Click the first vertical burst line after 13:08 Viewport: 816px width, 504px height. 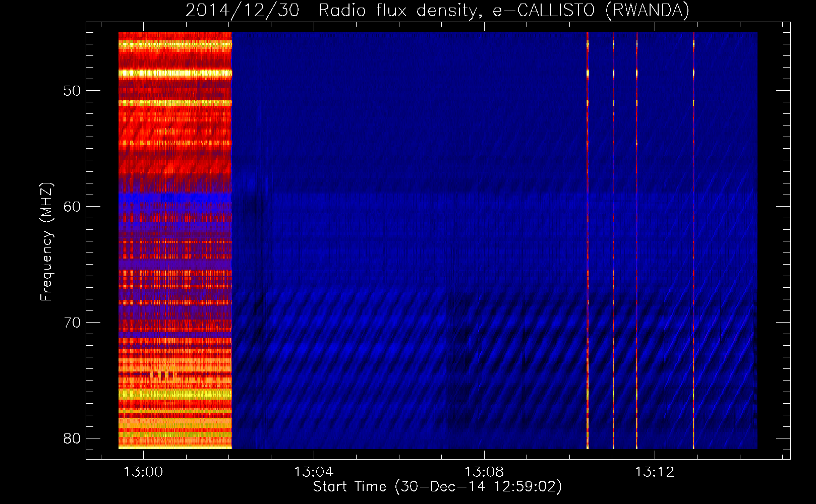click(588, 240)
